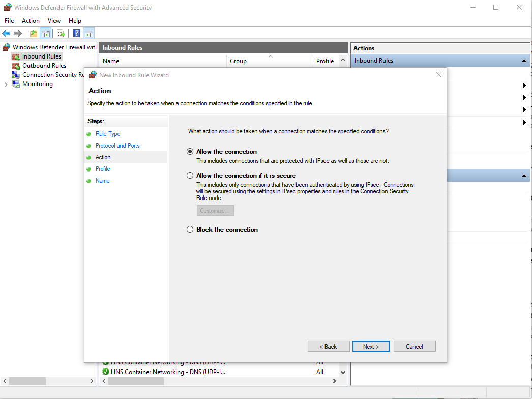532x399 pixels.
Task: Sort the list by Name column header
Action: pyautogui.click(x=111, y=61)
